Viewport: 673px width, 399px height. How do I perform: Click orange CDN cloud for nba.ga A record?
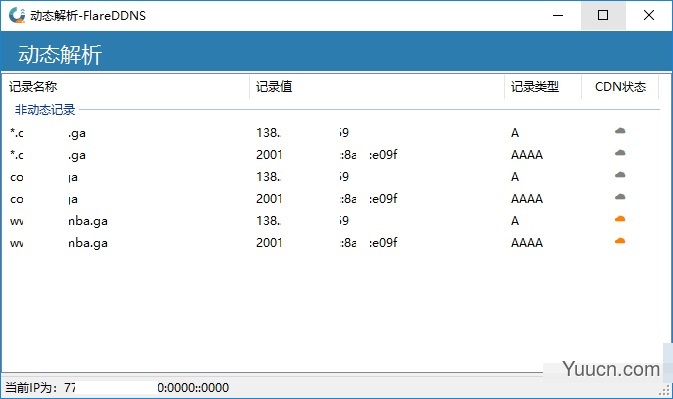620,219
